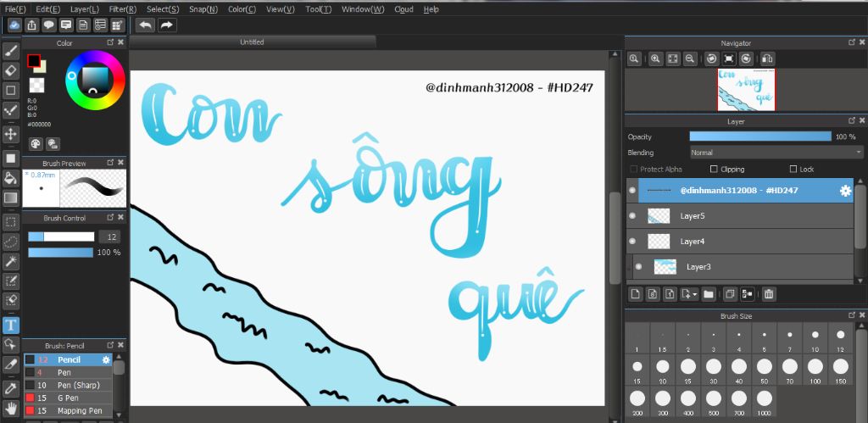Click the Undo arrow
Viewport: 868px width, 423px height.
tap(145, 25)
